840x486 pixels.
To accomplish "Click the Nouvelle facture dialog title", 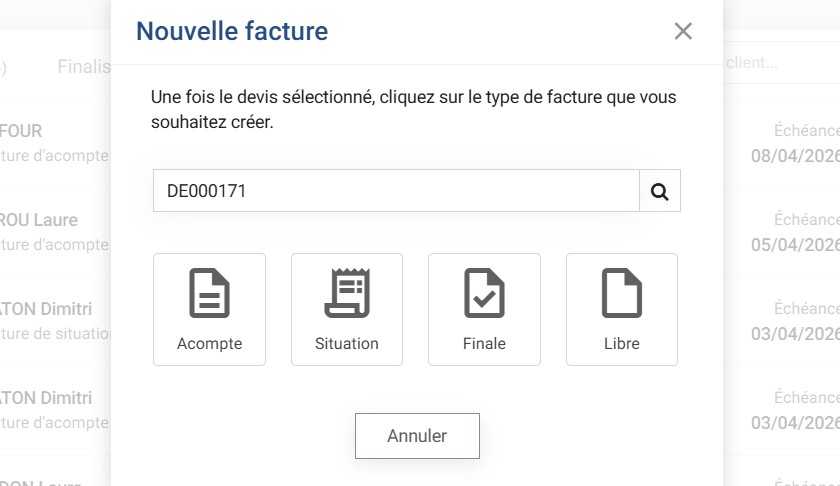I will point(232,31).
